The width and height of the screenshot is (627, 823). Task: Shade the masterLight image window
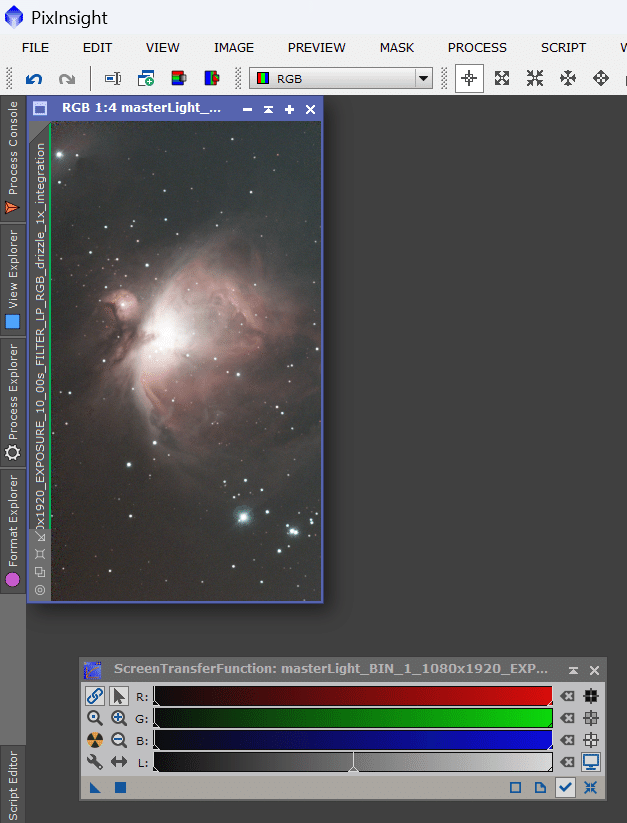click(268, 109)
